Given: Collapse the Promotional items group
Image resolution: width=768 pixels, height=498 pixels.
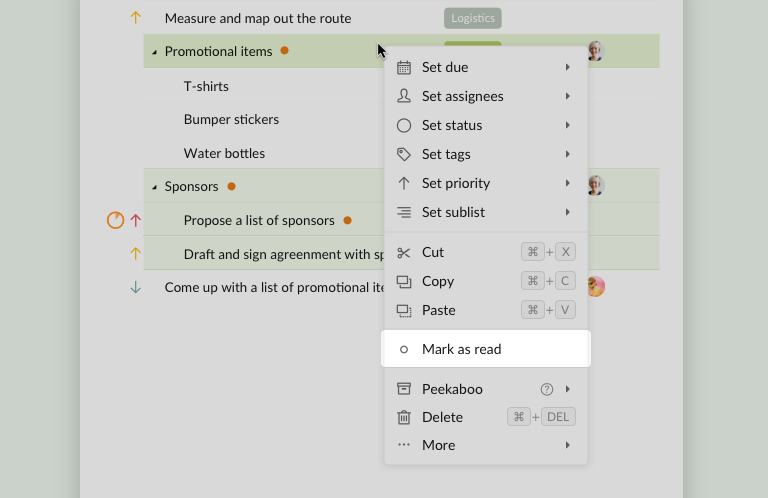Looking at the screenshot, I should (154, 52).
